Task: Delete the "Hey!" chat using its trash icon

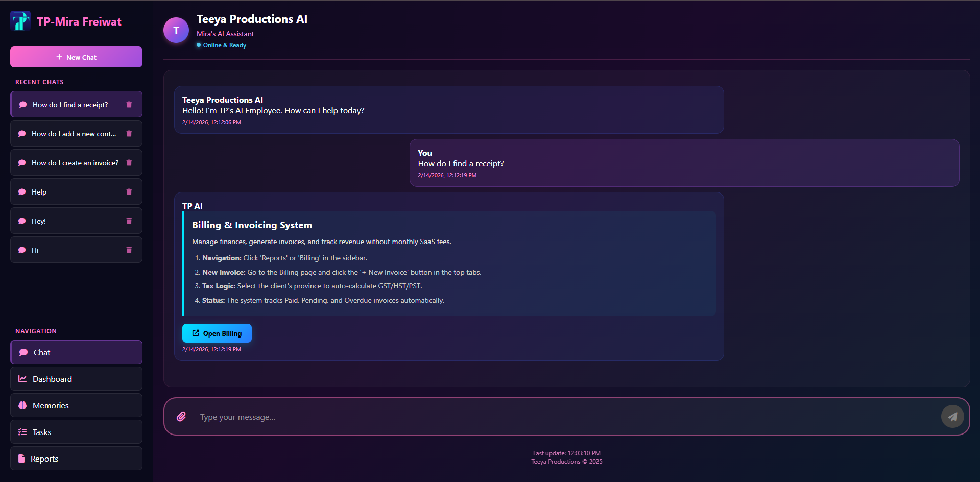Action: [x=128, y=221]
